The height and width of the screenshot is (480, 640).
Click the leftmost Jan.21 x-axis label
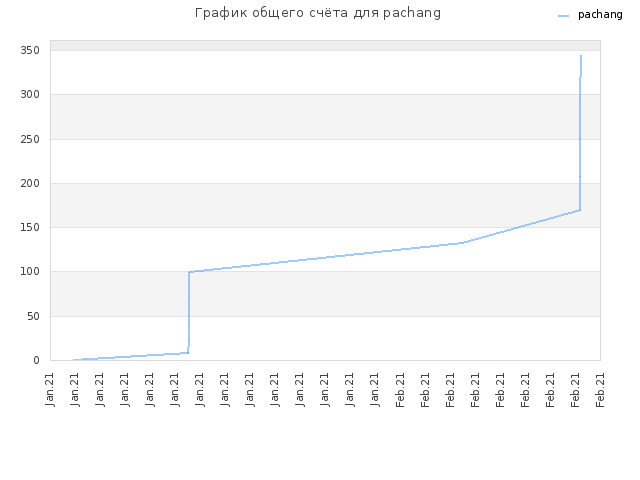coord(50,390)
